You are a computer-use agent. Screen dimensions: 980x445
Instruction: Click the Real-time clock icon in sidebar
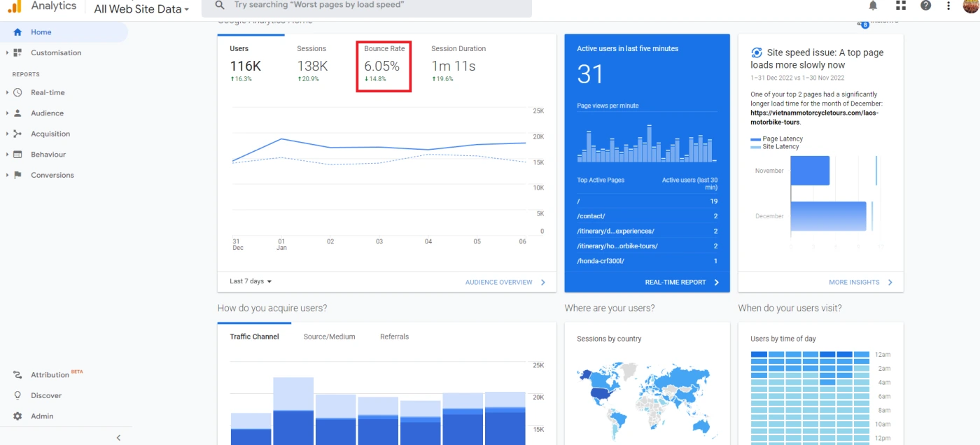click(x=18, y=92)
